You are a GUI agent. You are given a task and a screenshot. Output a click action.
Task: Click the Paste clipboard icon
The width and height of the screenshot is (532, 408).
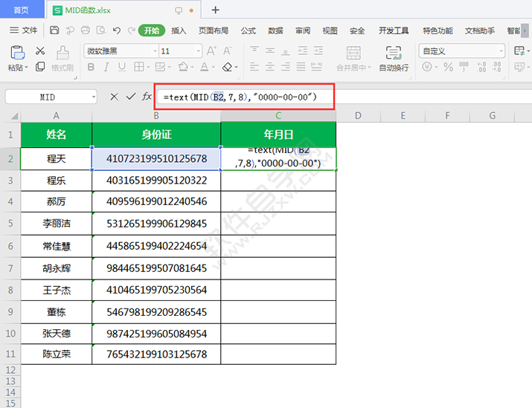pos(16,52)
